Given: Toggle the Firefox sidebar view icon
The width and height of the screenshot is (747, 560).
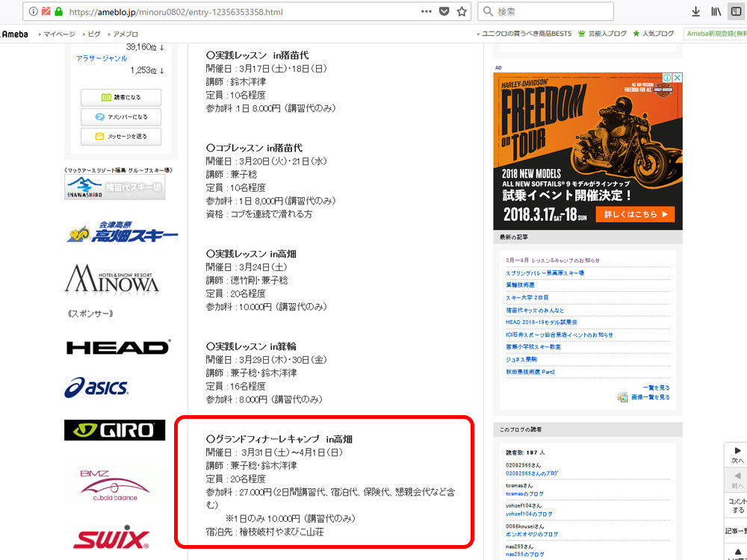Looking at the screenshot, I should tap(736, 12).
